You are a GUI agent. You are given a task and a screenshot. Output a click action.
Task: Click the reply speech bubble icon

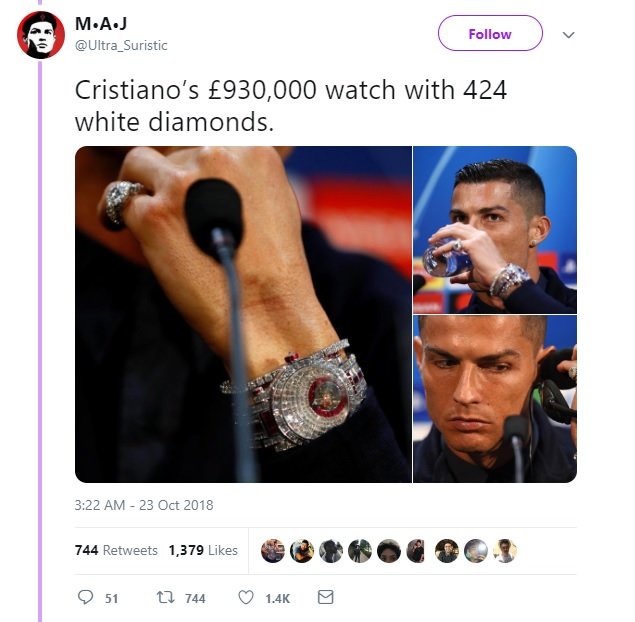(x=85, y=597)
